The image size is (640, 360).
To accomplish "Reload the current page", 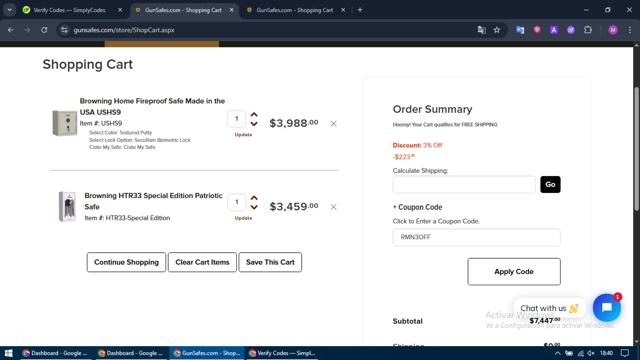I will 44,30.
